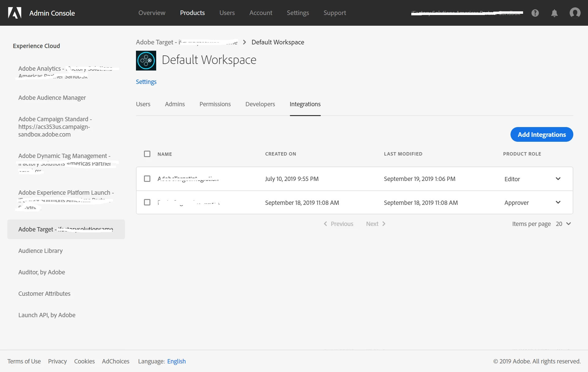Click the Add Integrations button

point(541,134)
